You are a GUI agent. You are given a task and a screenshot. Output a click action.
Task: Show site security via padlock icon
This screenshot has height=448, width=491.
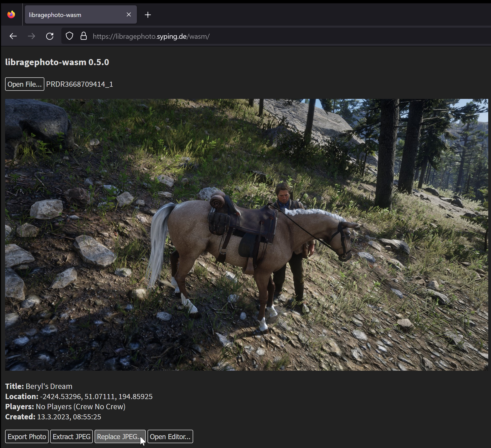tap(84, 36)
